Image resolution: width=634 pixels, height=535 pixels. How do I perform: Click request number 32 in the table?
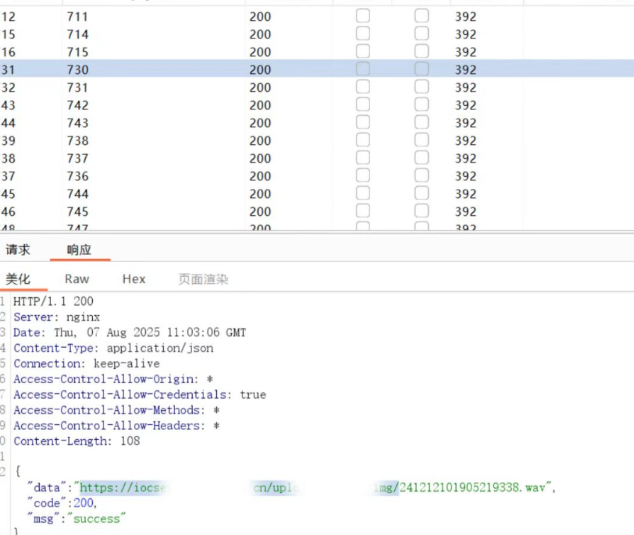pyautogui.click(x=8, y=88)
